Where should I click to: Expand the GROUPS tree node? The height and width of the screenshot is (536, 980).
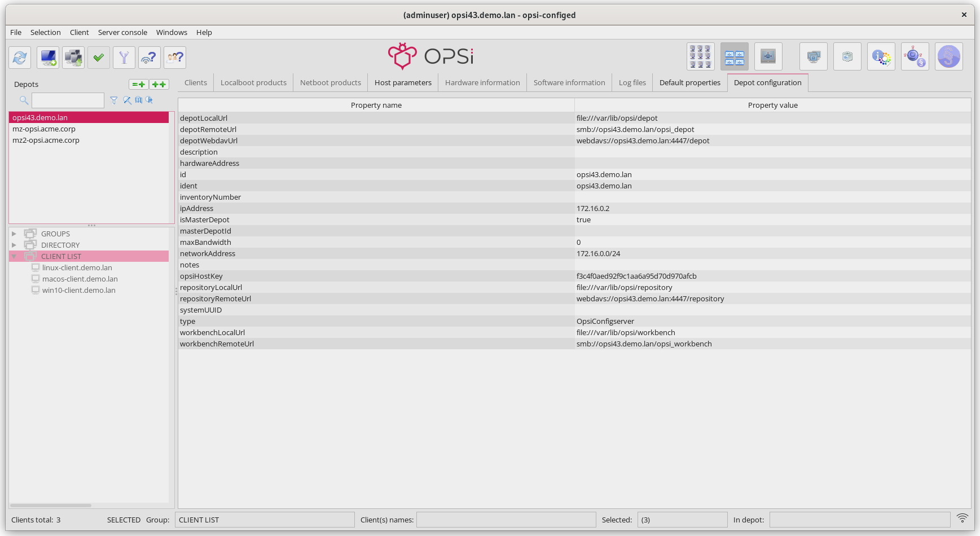14,234
